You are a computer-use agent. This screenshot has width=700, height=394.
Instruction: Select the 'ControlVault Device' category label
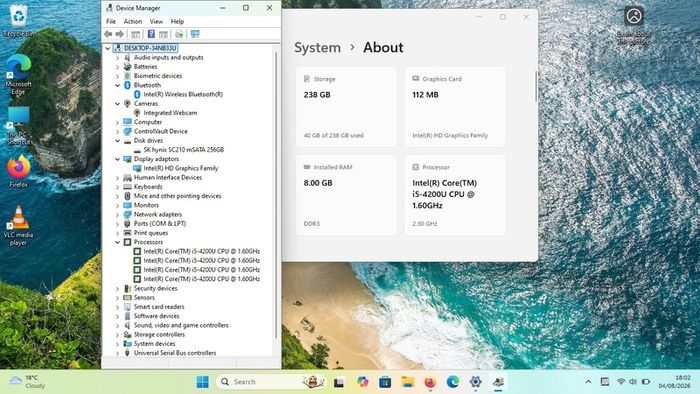point(161,131)
